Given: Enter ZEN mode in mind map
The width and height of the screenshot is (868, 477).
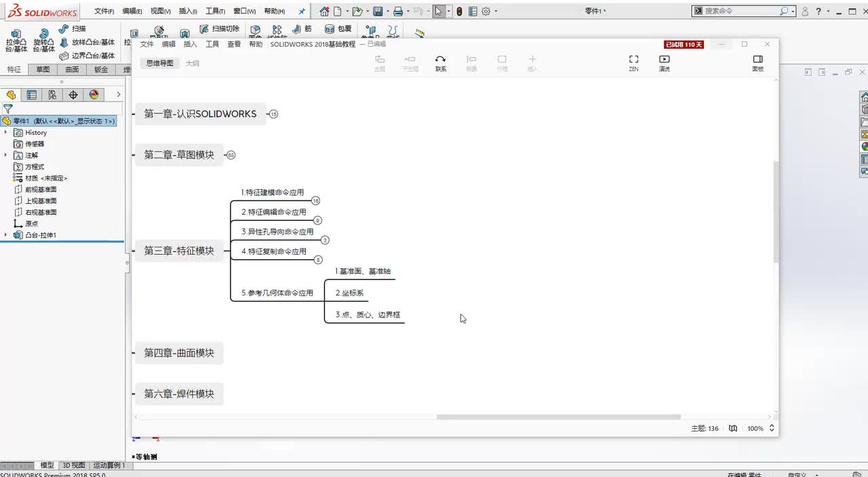Looking at the screenshot, I should click(633, 64).
